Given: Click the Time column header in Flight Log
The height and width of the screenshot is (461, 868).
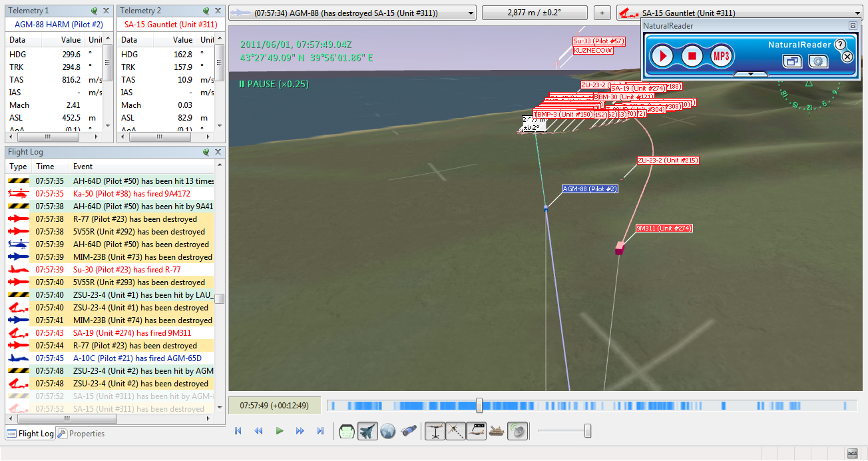Looking at the screenshot, I should pyautogui.click(x=51, y=167).
